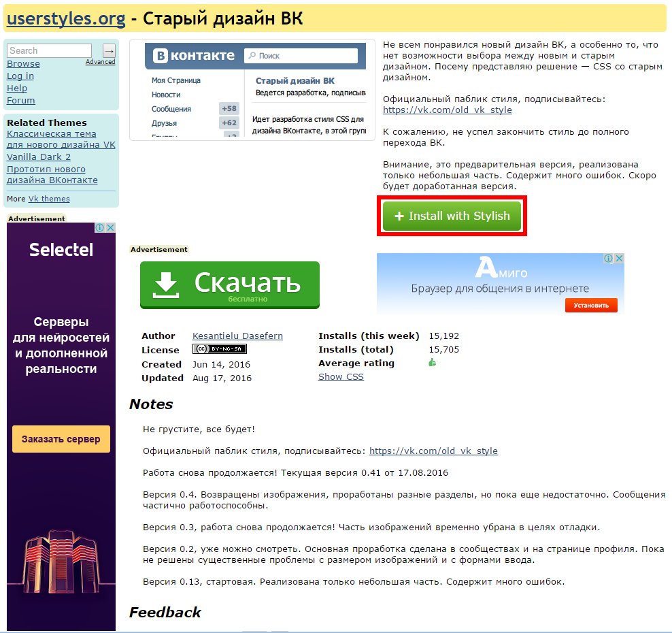Click the Selectel logo in the ad

[x=61, y=250]
